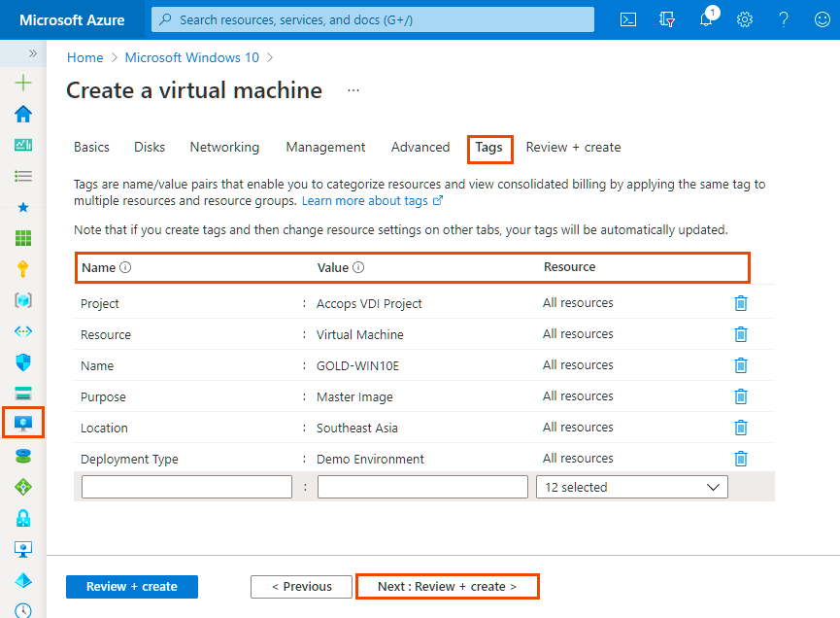The width and height of the screenshot is (840, 618).
Task: Open the notifications bell
Action: pyautogui.click(x=707, y=19)
